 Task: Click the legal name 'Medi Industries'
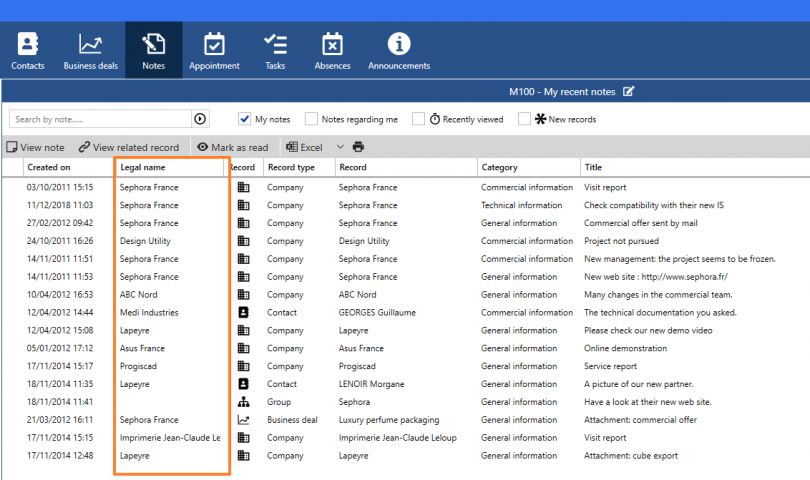[x=149, y=312]
